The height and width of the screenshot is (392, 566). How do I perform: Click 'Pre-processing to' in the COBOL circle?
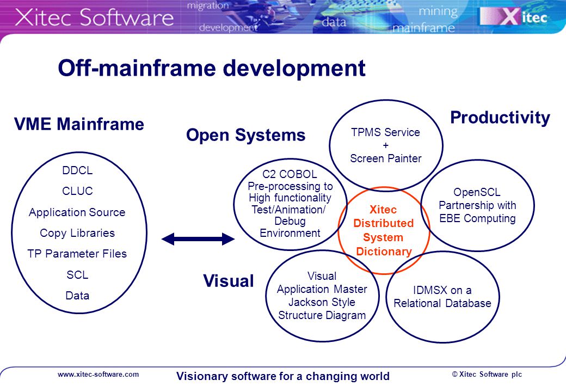(x=290, y=186)
